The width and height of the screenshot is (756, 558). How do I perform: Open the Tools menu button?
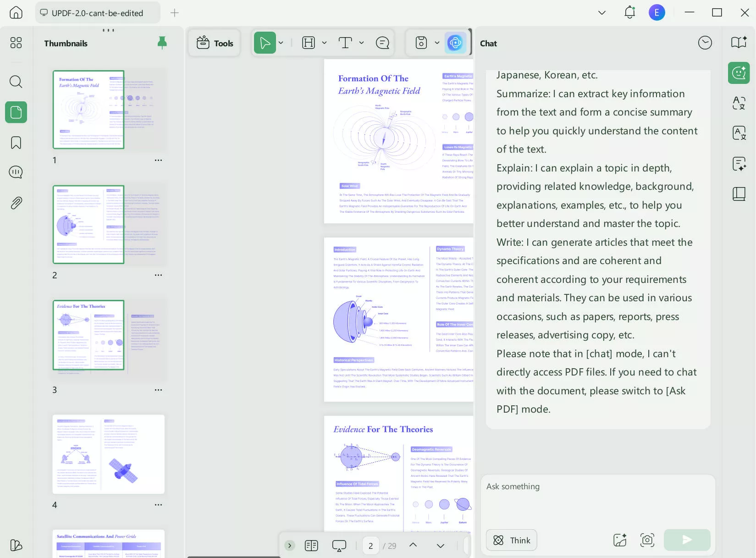click(215, 43)
